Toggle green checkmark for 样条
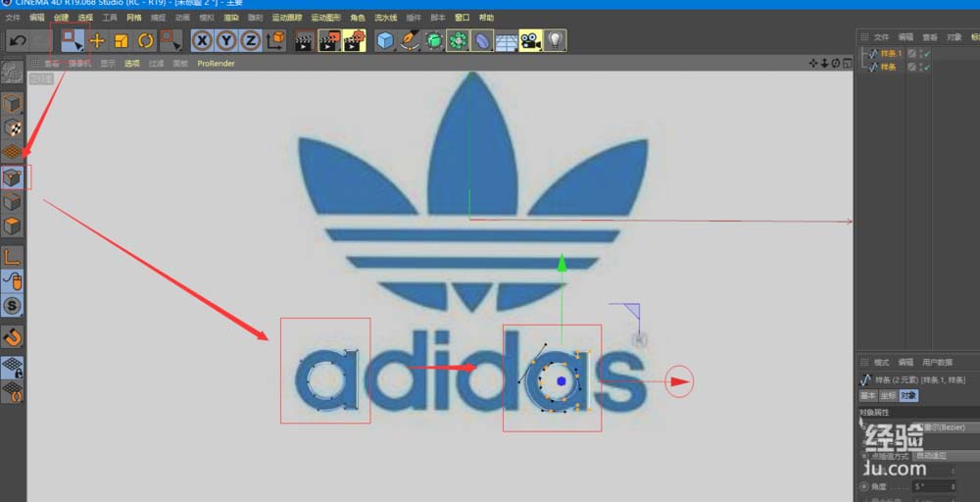 (x=927, y=67)
